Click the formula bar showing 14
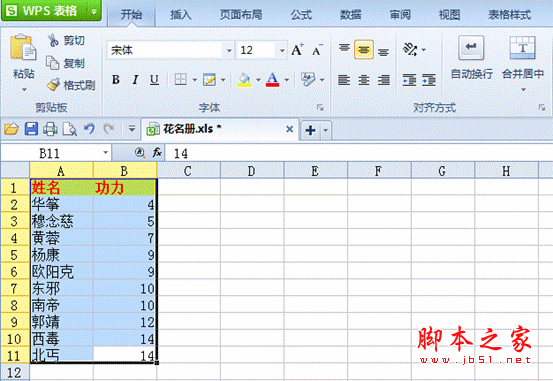This screenshot has height=381, width=553. [359, 153]
